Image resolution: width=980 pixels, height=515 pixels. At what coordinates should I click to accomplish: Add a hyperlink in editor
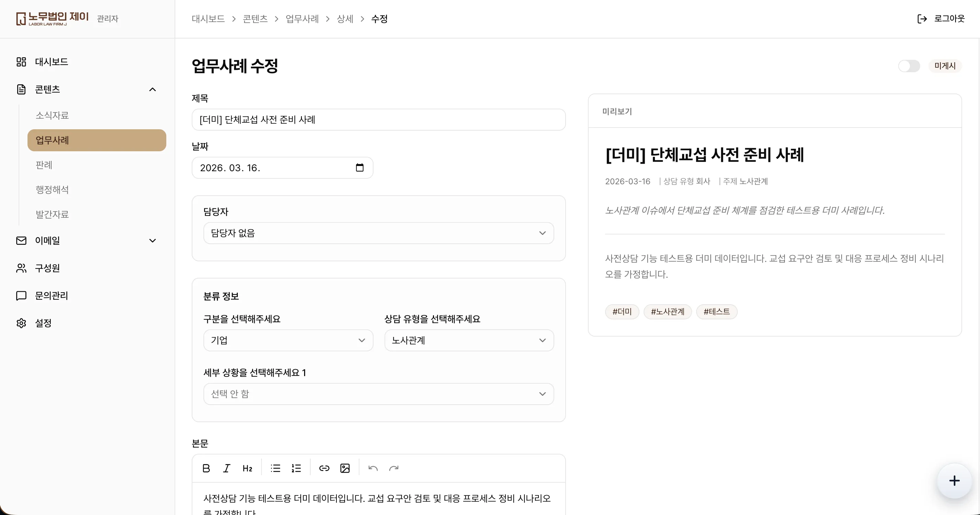pyautogui.click(x=324, y=468)
